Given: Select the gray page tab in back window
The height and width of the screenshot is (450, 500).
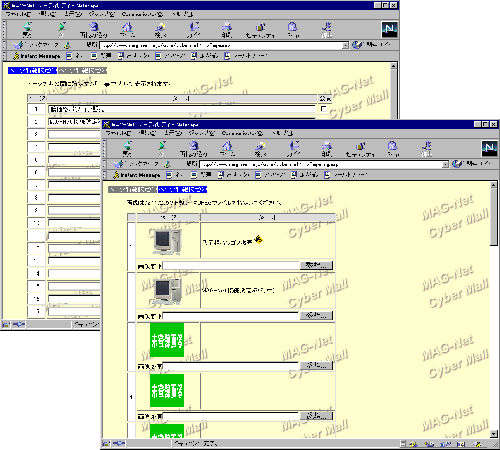Looking at the screenshot, I should [x=82, y=70].
